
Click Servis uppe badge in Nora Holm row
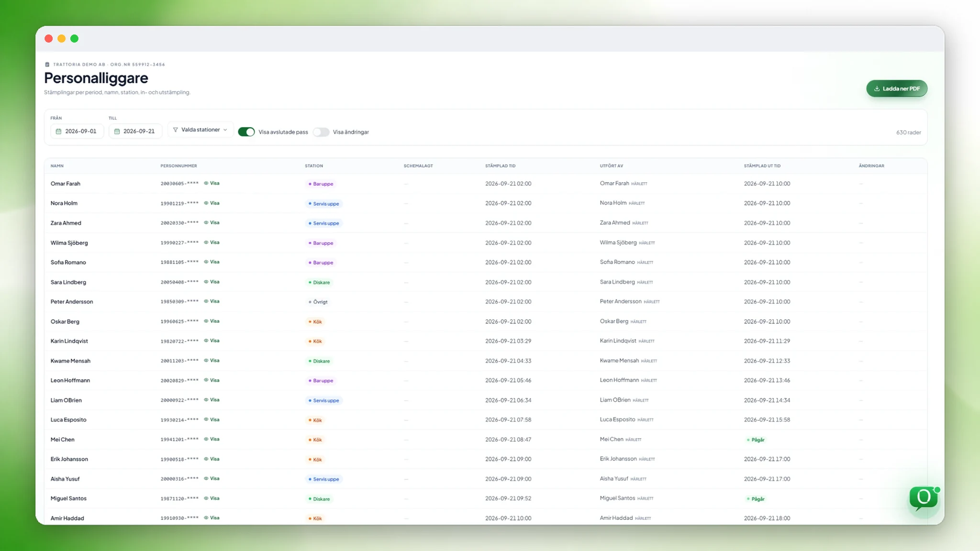pos(324,204)
